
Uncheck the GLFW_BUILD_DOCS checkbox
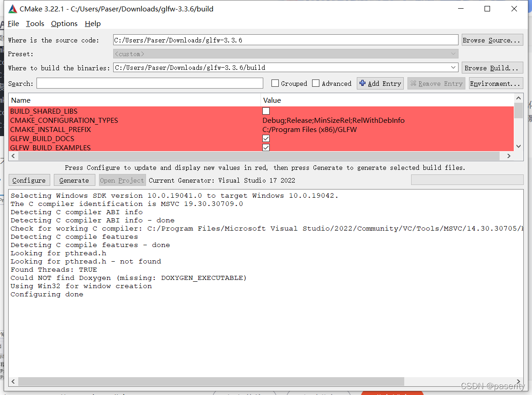pyautogui.click(x=266, y=138)
